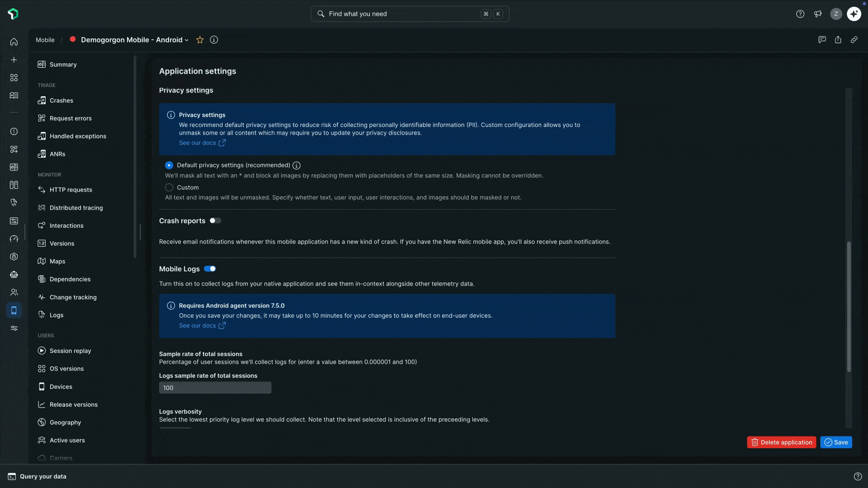Go to Session replay sidebar item
868x488 pixels.
[x=70, y=351]
